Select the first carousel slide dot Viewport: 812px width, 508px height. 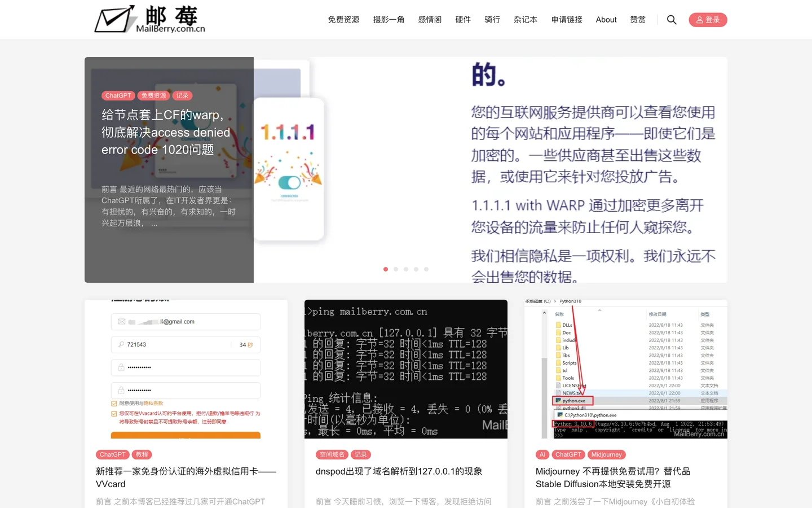pyautogui.click(x=386, y=269)
